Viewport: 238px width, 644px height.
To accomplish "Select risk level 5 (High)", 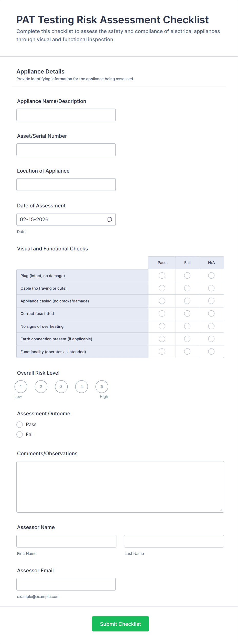I will (102, 387).
